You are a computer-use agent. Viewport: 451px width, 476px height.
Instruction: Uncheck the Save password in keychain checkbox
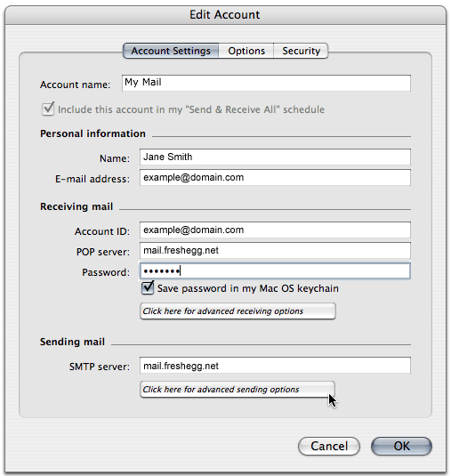click(x=148, y=287)
